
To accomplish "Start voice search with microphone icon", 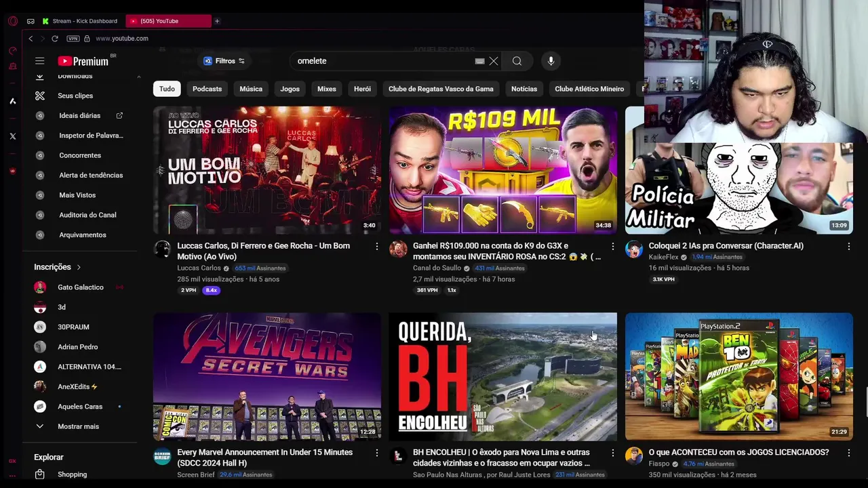I will point(551,61).
